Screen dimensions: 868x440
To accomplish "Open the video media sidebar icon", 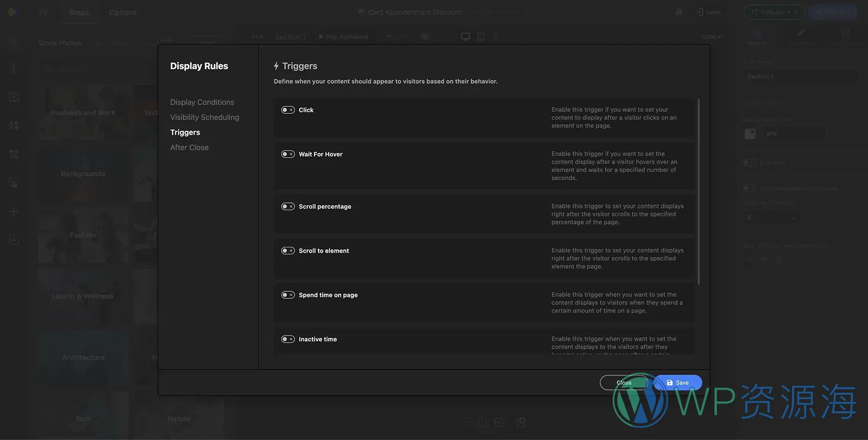I will tap(14, 97).
